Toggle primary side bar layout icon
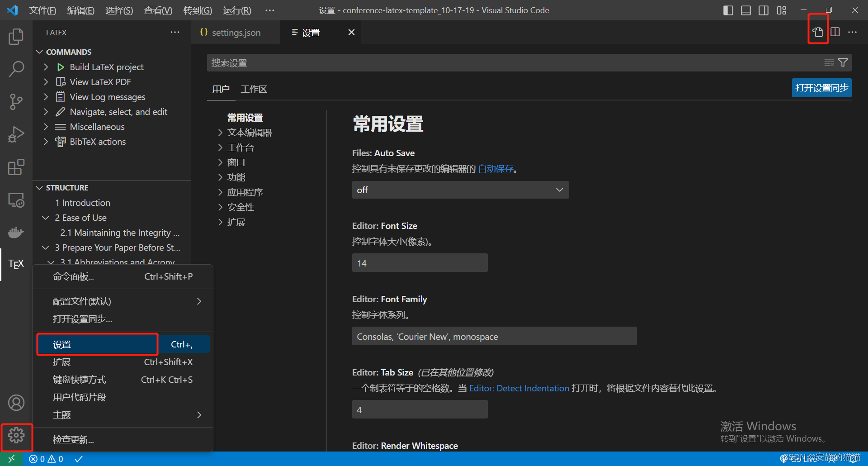The image size is (868, 466). [728, 10]
